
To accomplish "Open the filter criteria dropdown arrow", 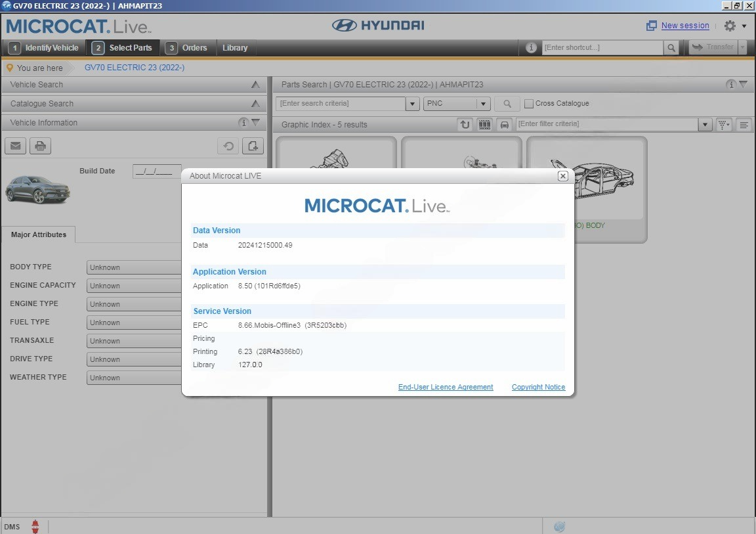I will pos(705,124).
